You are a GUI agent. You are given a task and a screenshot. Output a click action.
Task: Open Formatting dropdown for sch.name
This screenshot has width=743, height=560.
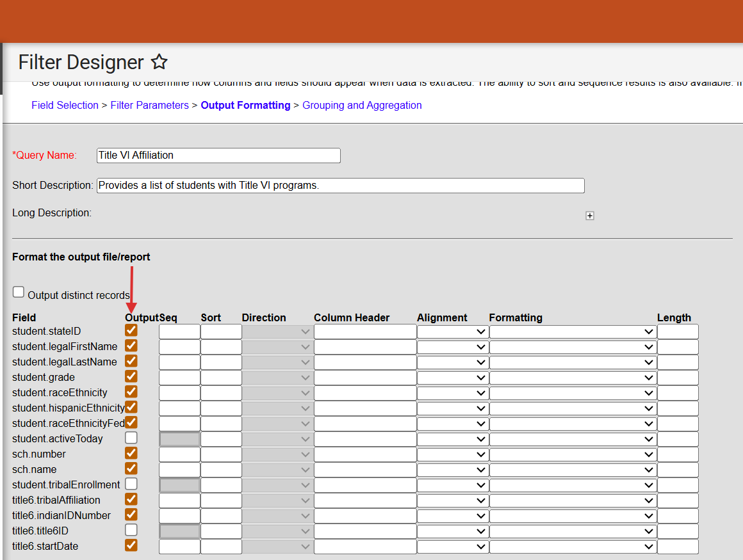(573, 470)
